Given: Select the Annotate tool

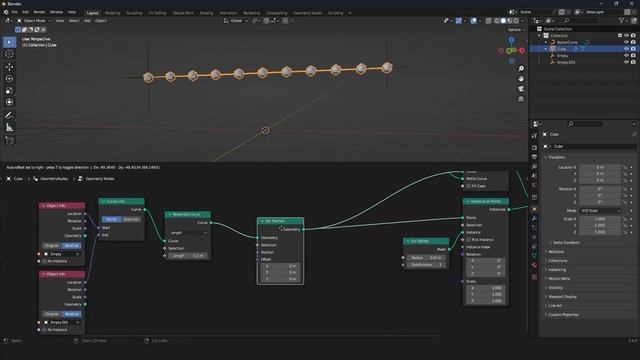Looking at the screenshot, I should (9, 116).
